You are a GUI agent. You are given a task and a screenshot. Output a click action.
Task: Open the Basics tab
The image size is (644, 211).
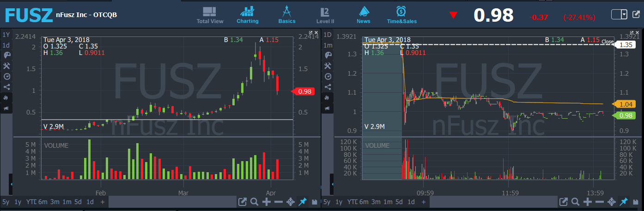287,15
